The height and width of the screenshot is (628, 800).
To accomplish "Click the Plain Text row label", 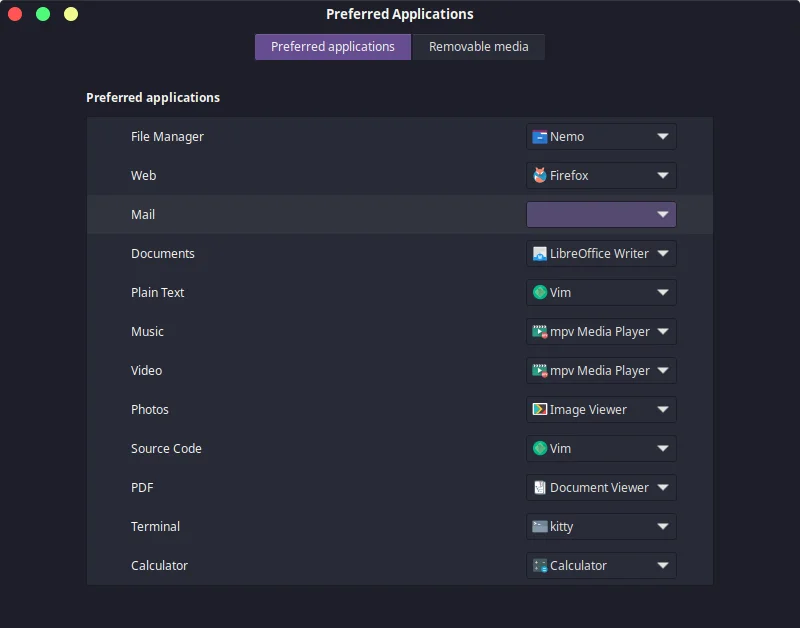I will (158, 292).
